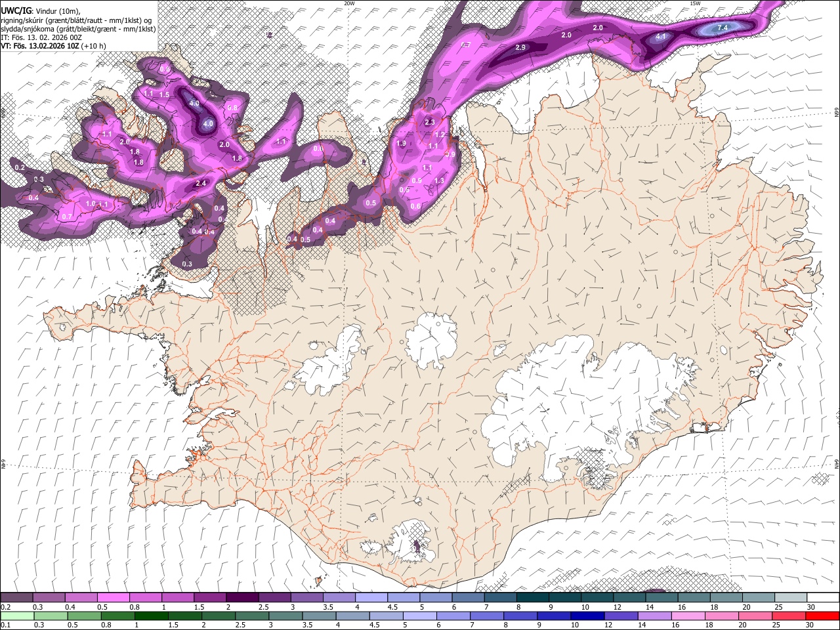Click the 0.4 legend scale value
840x630 pixels.
click(x=70, y=607)
